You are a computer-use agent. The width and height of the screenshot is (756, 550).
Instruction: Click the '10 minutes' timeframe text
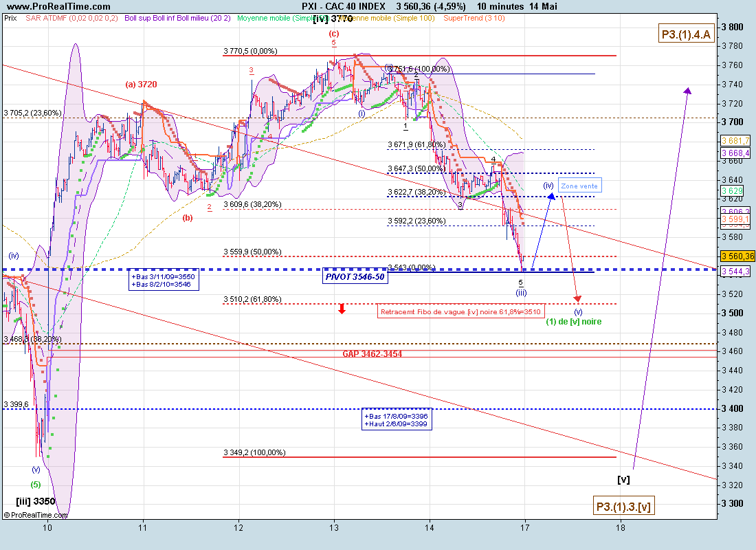(x=500, y=6)
